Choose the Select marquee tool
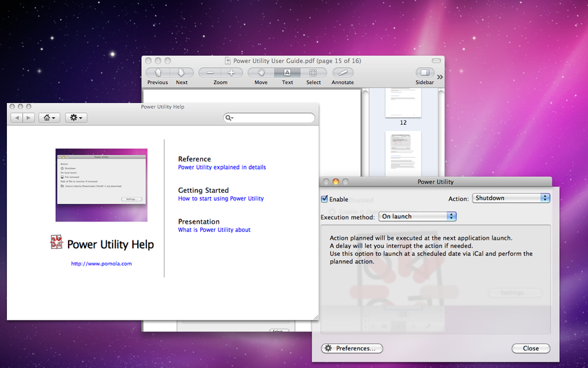 point(313,72)
